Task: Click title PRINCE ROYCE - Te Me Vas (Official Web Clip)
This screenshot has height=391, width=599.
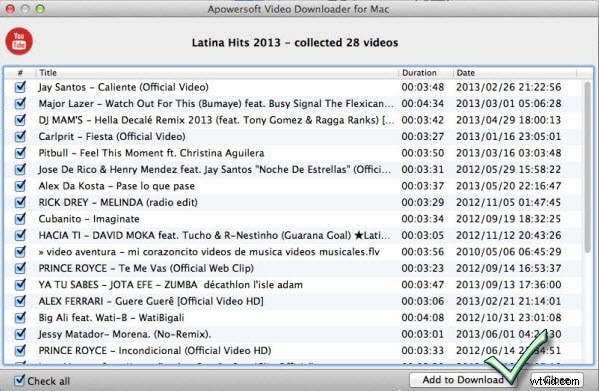Action: [x=146, y=268]
